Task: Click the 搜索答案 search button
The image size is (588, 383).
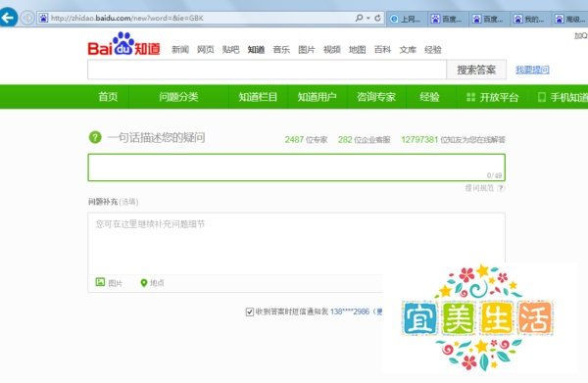Action: click(476, 70)
